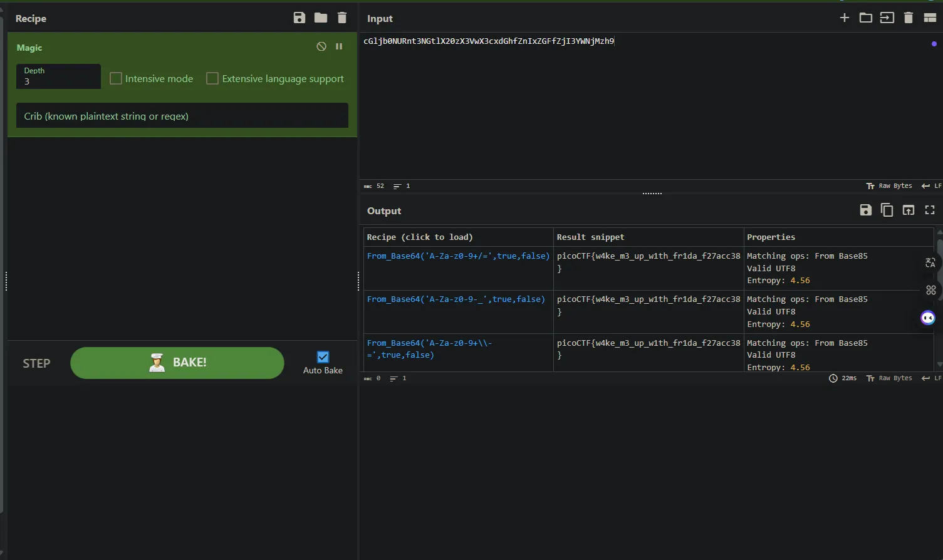
Task: Save output to file
Action: tap(866, 210)
